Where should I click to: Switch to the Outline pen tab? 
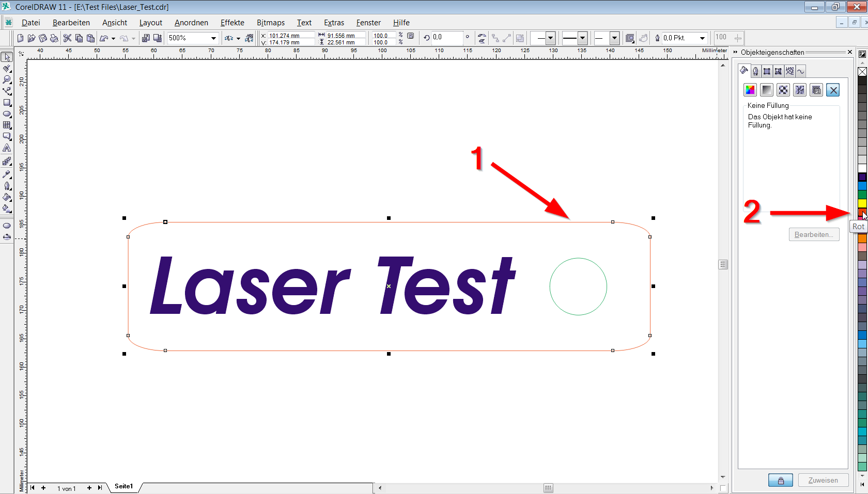pyautogui.click(x=755, y=71)
